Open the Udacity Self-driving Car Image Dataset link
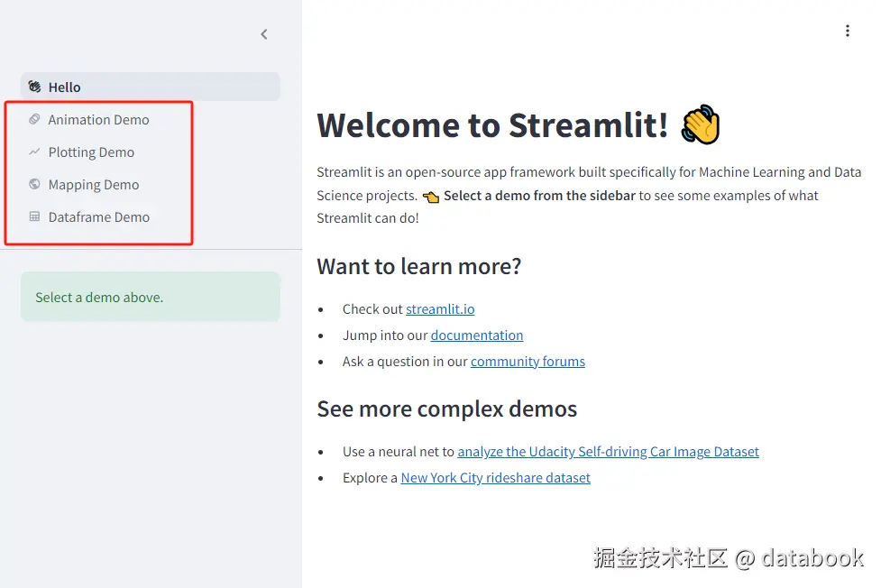The width and height of the screenshot is (881, 588). [x=608, y=452]
